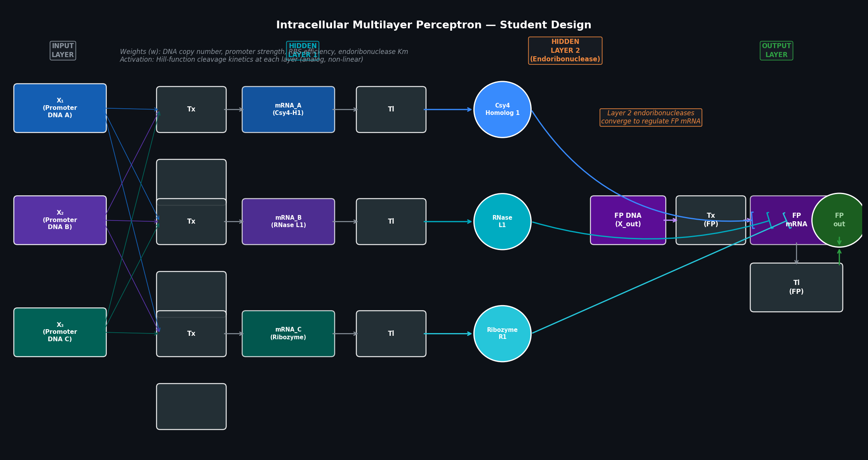Select the RNase L1 circle node
The width and height of the screenshot is (868, 460).
pos(503,222)
